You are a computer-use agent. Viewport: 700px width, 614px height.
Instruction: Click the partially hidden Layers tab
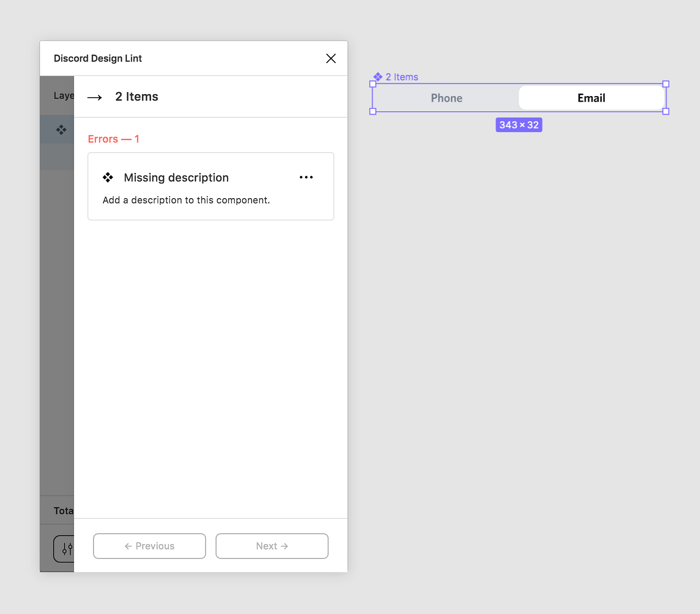pos(64,96)
